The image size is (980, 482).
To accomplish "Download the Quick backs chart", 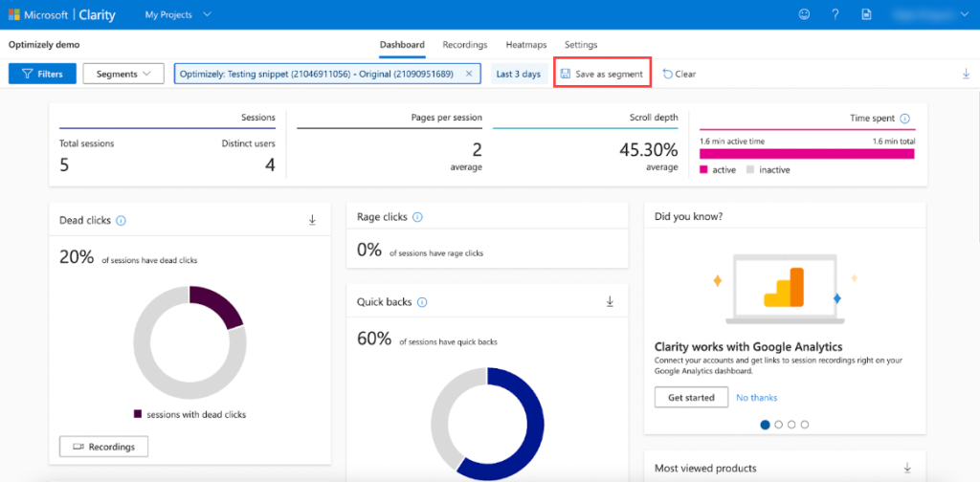I will [610, 301].
